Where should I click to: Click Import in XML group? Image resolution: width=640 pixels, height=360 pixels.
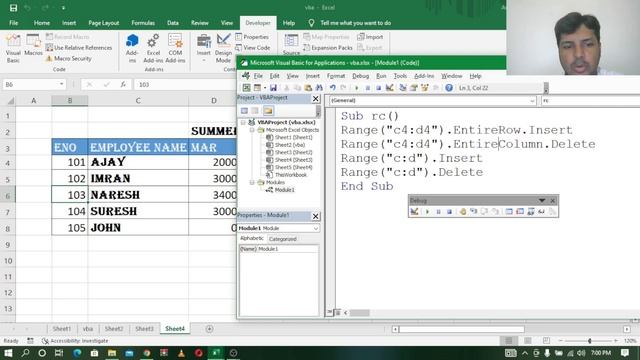370,37
